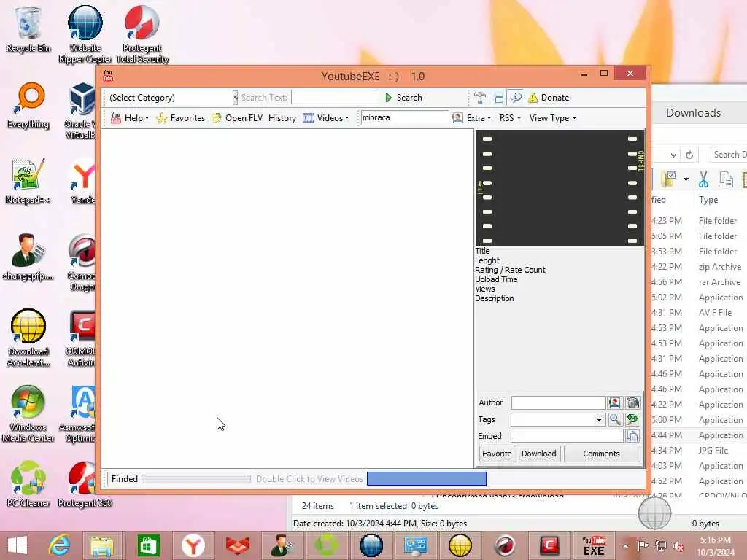The height and width of the screenshot is (560, 747).
Task: Click the copy embed code icon
Action: (632, 436)
